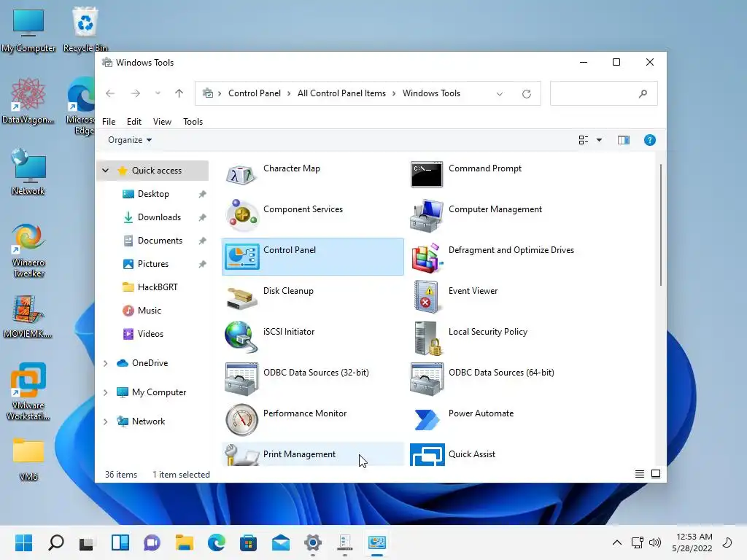747x560 pixels.
Task: Change view layout button
Action: click(584, 140)
